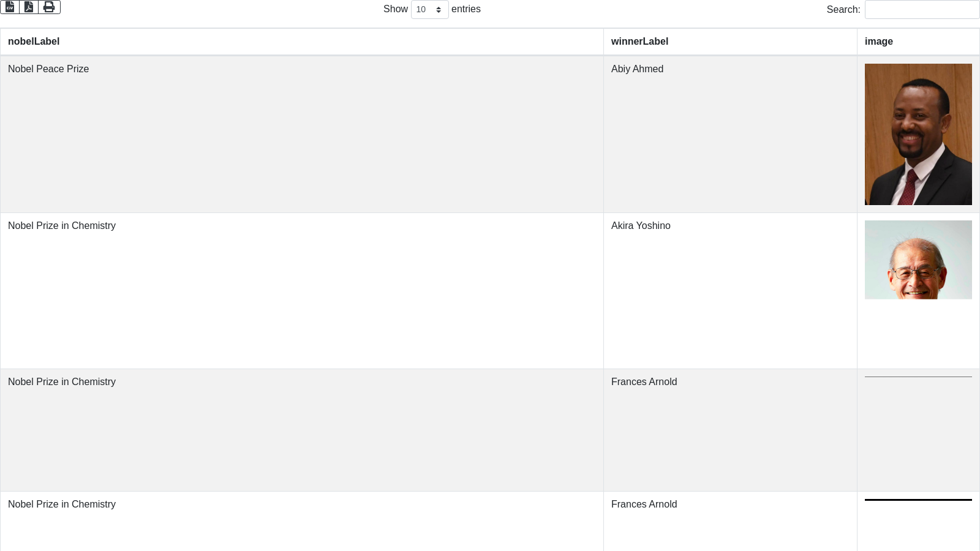The image size is (980, 551).
Task: Select the Nobel Peace Prize cell
Action: pos(48,69)
